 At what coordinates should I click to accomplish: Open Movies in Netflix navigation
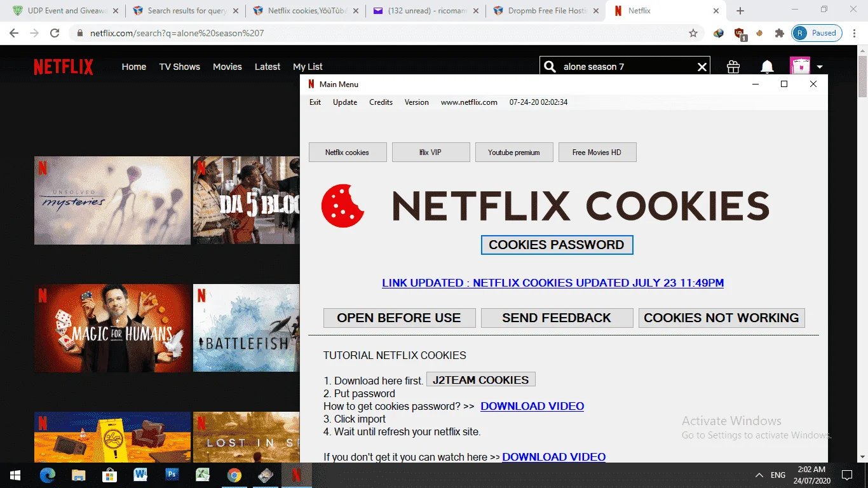click(227, 67)
